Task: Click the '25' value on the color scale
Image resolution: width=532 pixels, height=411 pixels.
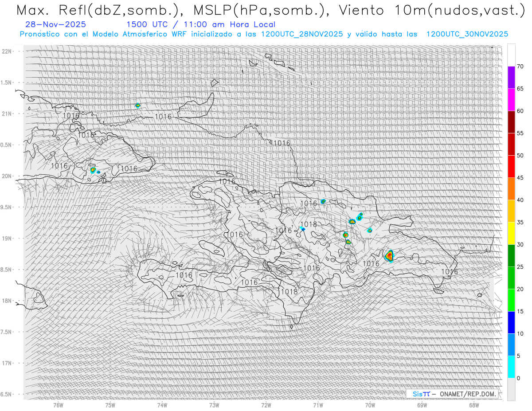Action: pos(520,267)
